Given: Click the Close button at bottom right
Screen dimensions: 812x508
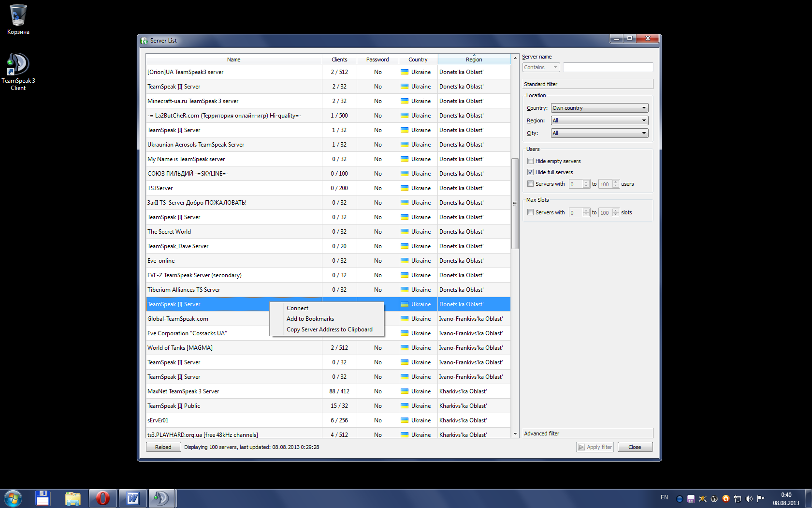Looking at the screenshot, I should [x=635, y=447].
